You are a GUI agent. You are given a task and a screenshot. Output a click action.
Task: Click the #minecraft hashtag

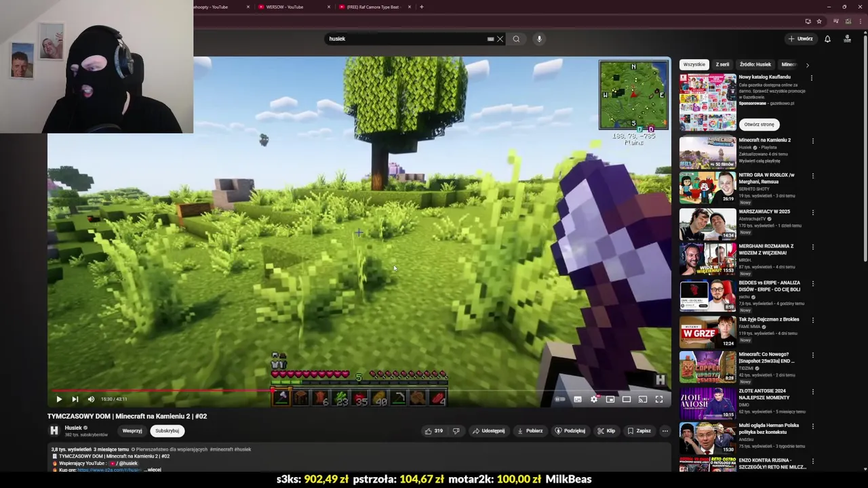tap(220, 449)
